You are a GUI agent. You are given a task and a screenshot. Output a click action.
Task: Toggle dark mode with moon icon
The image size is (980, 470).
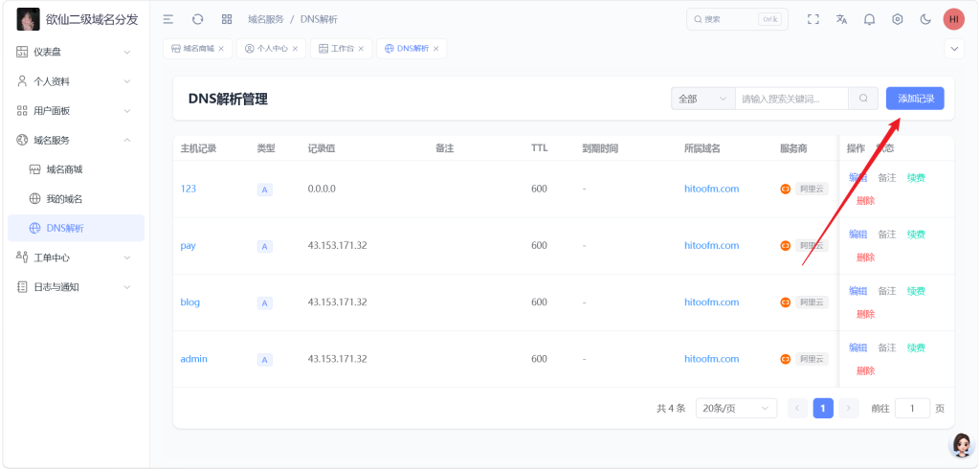pos(924,19)
